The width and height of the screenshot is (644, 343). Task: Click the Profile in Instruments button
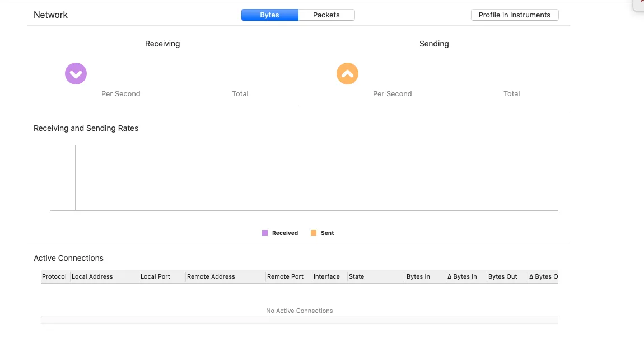(x=514, y=15)
